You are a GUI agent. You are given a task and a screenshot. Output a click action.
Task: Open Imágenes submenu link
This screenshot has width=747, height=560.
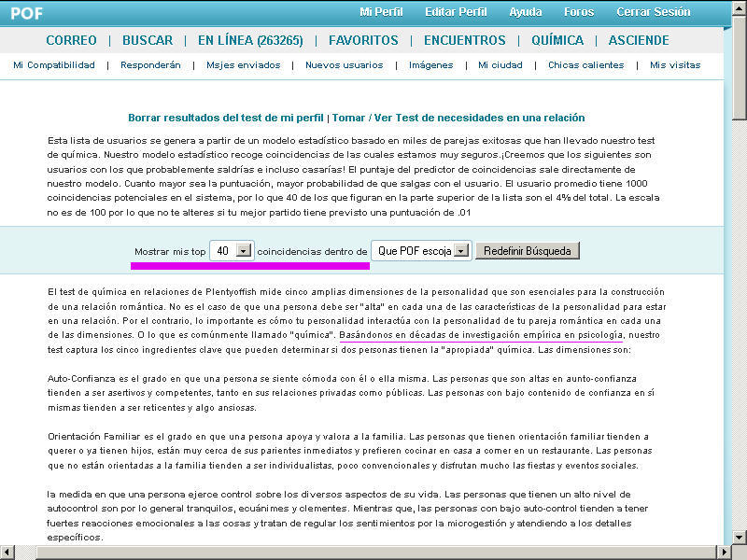pos(431,65)
